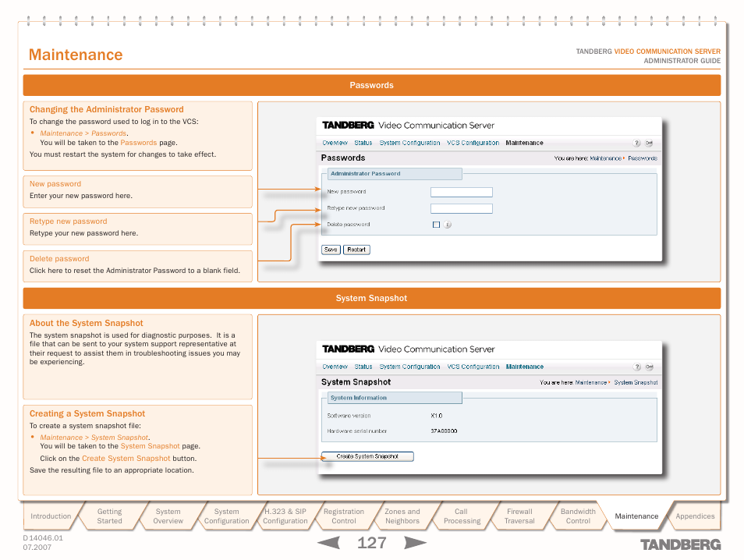The height and width of the screenshot is (560, 744).
Task: Switch to the Getting Started tab
Action: tap(110, 516)
